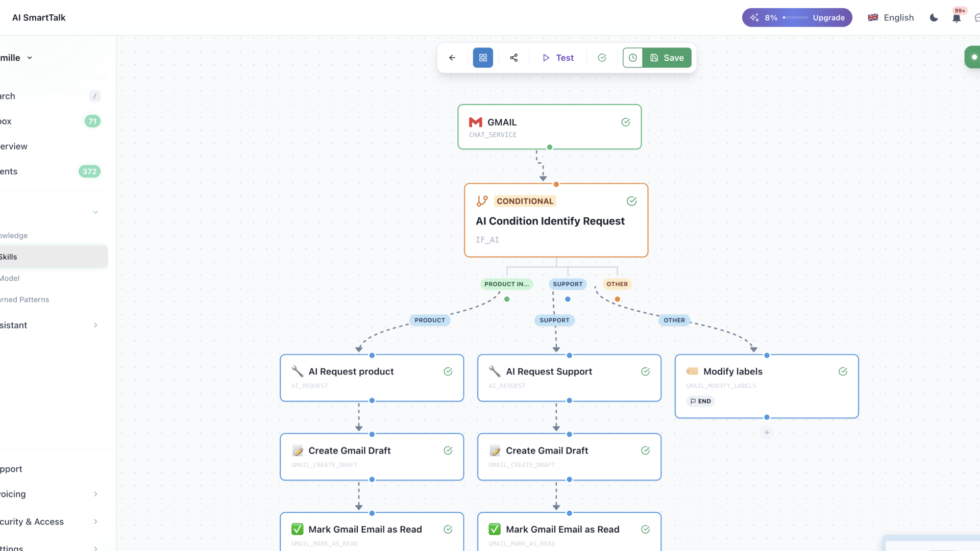Click the back arrow in workflow toolbar
Viewport: 980px width, 551px height.
tap(452, 58)
